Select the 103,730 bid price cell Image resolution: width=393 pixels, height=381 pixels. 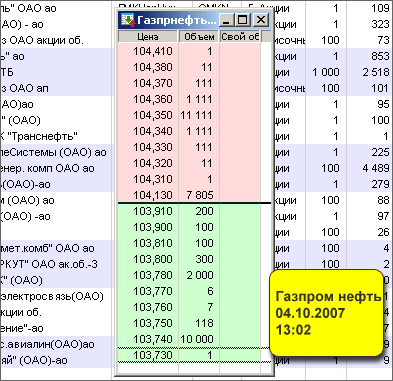[x=148, y=355]
